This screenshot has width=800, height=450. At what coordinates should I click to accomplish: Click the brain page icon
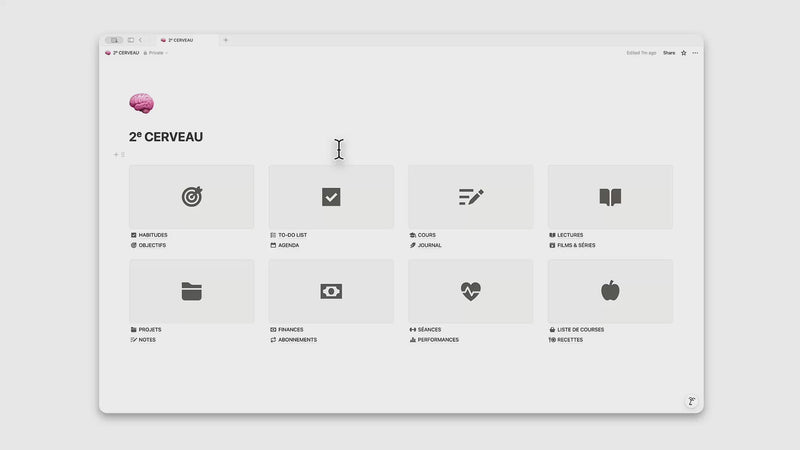(x=141, y=103)
